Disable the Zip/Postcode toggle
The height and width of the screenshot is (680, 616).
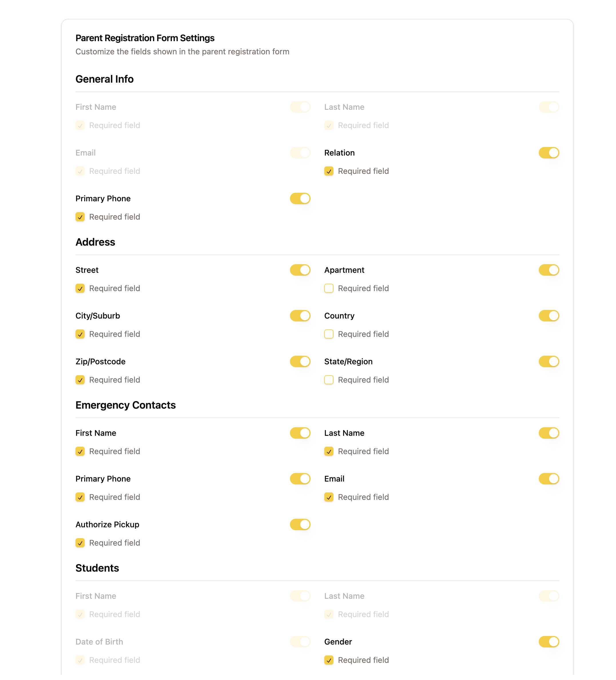click(x=300, y=361)
